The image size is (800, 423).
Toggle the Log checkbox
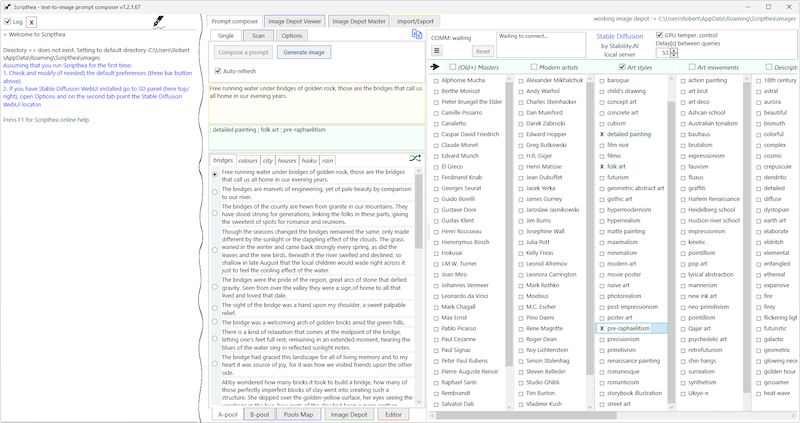click(x=8, y=21)
